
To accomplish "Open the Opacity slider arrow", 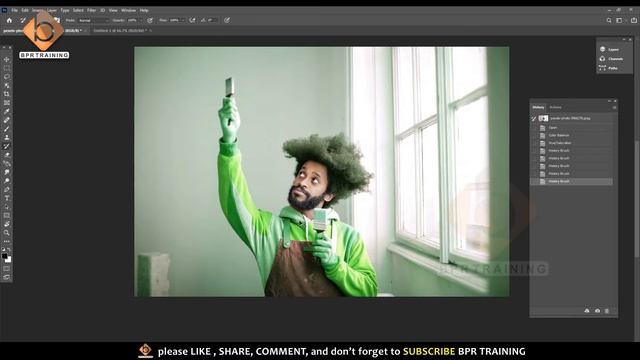I will [141, 20].
